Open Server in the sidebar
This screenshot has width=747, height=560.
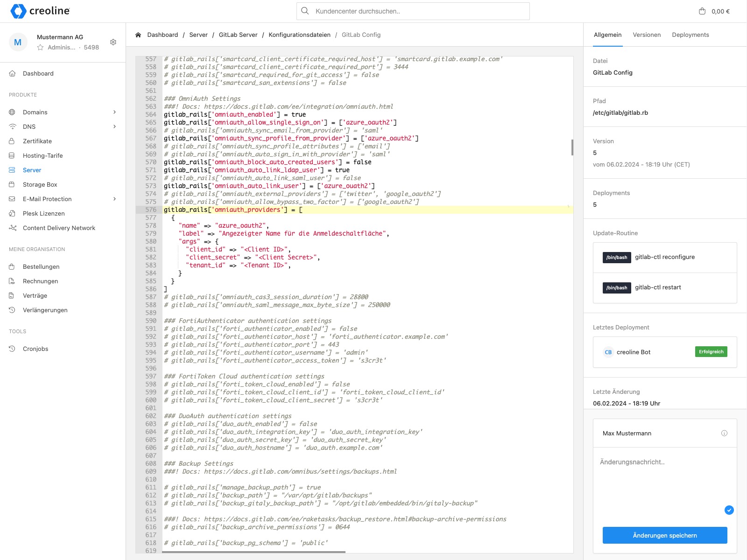pos(32,170)
